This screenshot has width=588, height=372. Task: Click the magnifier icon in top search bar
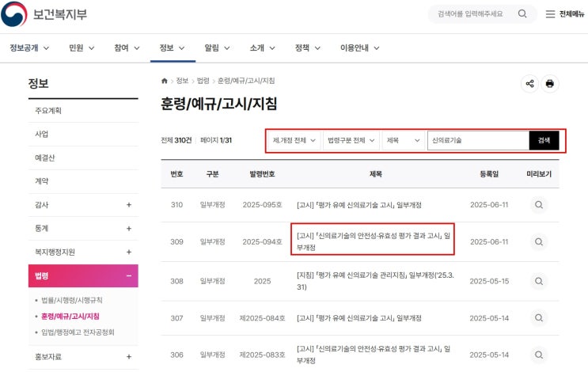click(x=522, y=14)
